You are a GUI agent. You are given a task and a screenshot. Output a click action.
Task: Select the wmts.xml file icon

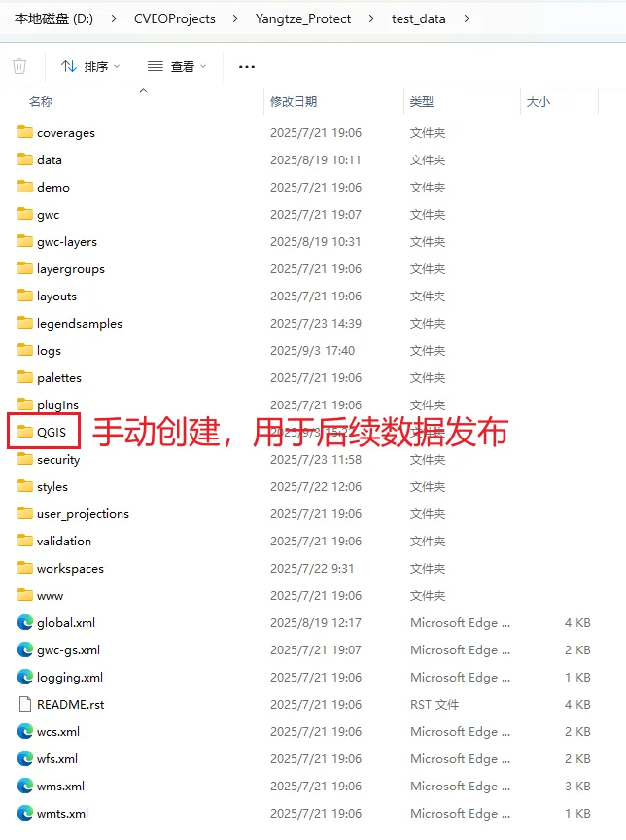pyautogui.click(x=24, y=813)
